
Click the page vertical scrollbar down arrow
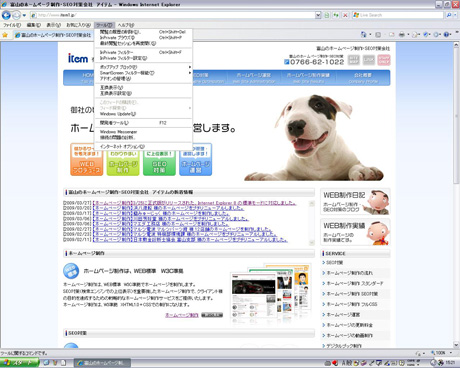pyautogui.click(x=456, y=345)
